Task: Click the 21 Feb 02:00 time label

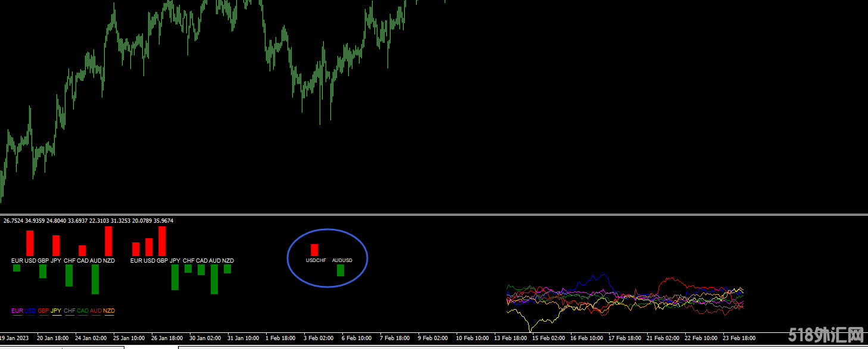Action: point(663,338)
